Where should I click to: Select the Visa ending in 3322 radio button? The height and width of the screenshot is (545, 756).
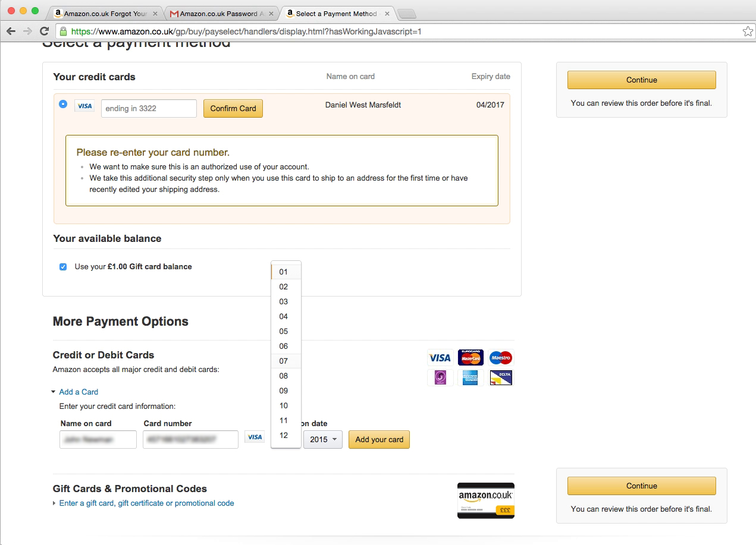pos(63,104)
